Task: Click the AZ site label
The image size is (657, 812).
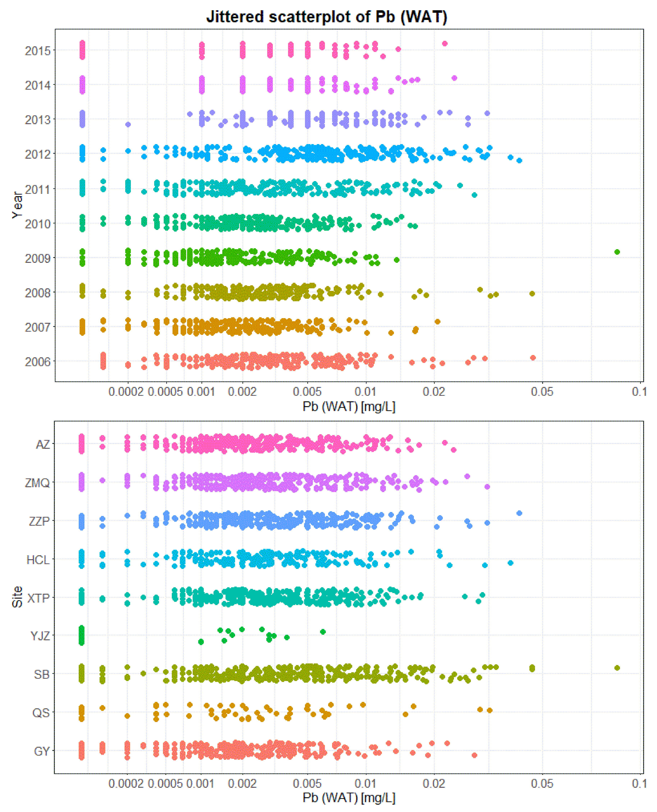Action: coord(43,444)
